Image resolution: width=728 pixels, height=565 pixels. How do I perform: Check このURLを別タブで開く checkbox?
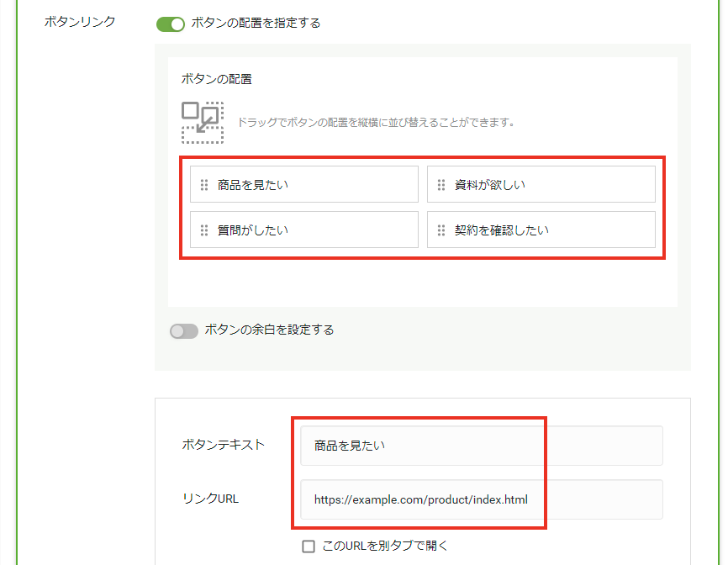pyautogui.click(x=309, y=546)
